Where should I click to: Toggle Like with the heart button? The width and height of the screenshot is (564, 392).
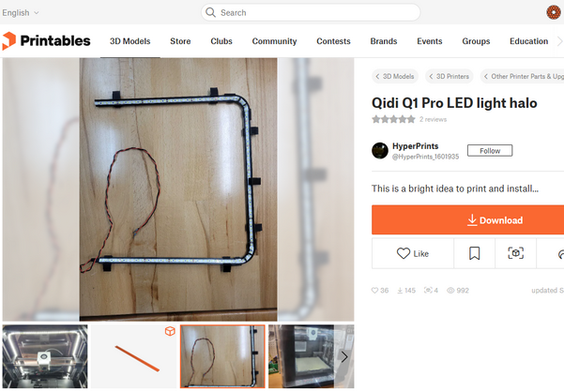click(x=413, y=253)
